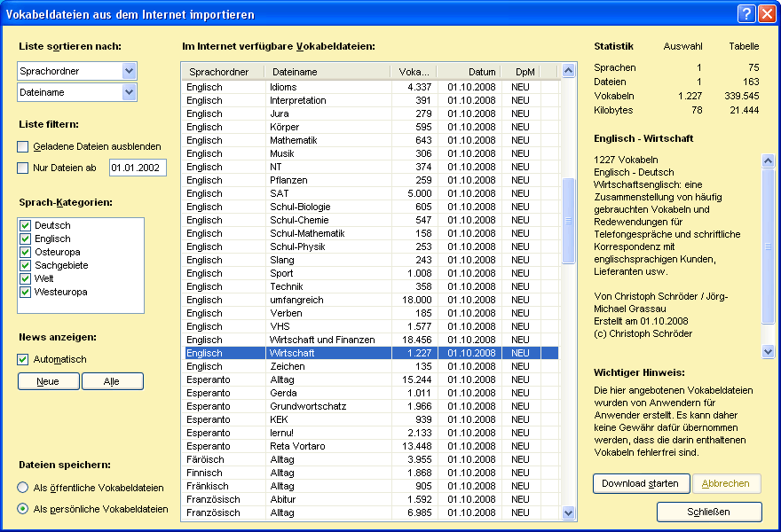Click the Neue news button
Screen dimensions: 781x532
[48, 381]
